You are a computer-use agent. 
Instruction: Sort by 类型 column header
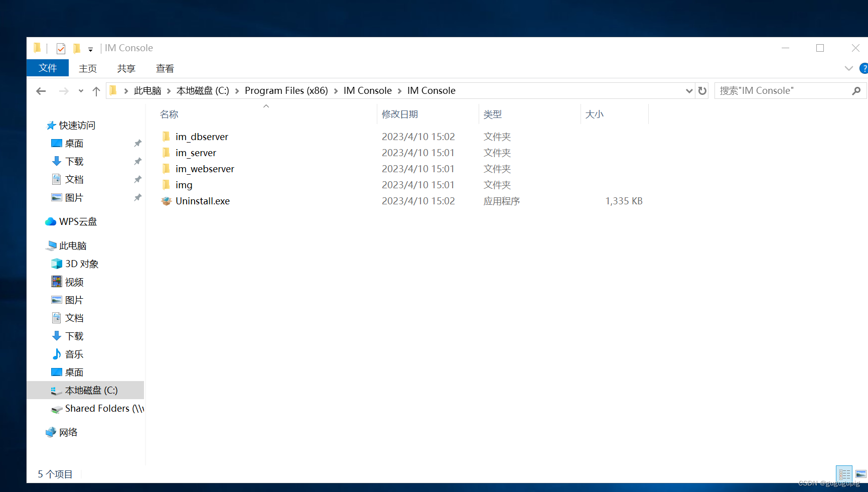pos(493,114)
